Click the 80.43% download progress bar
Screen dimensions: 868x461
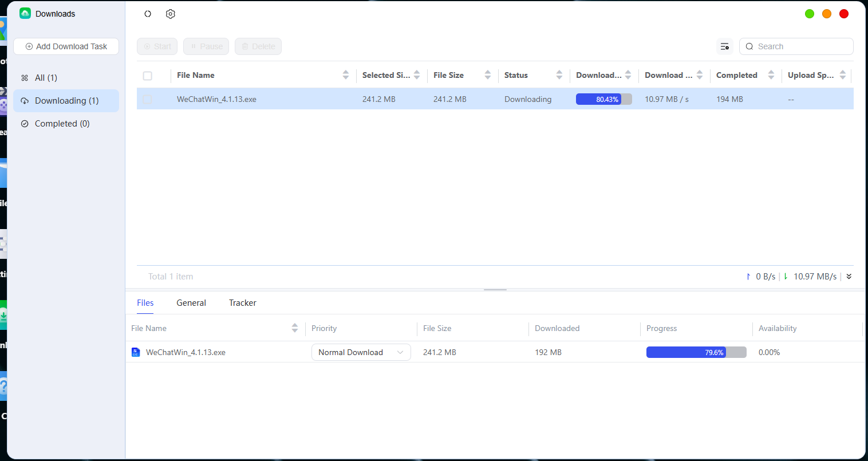[x=604, y=99]
